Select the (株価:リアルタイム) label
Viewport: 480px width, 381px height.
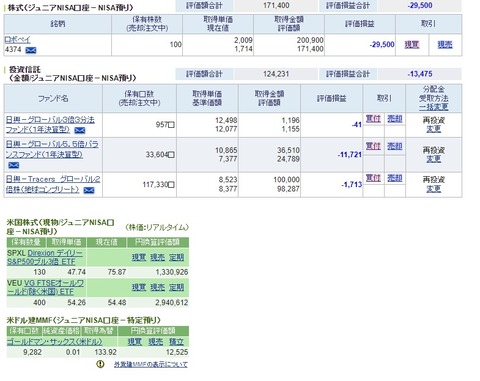[157, 227]
